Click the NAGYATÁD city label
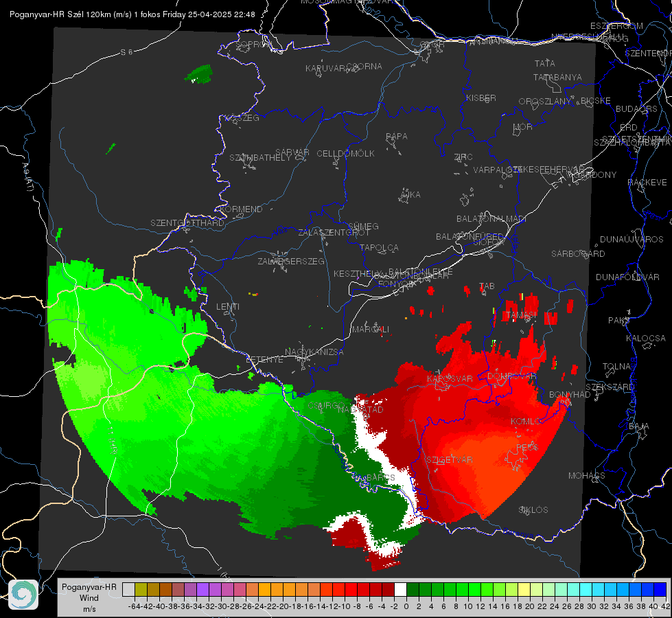 360,409
